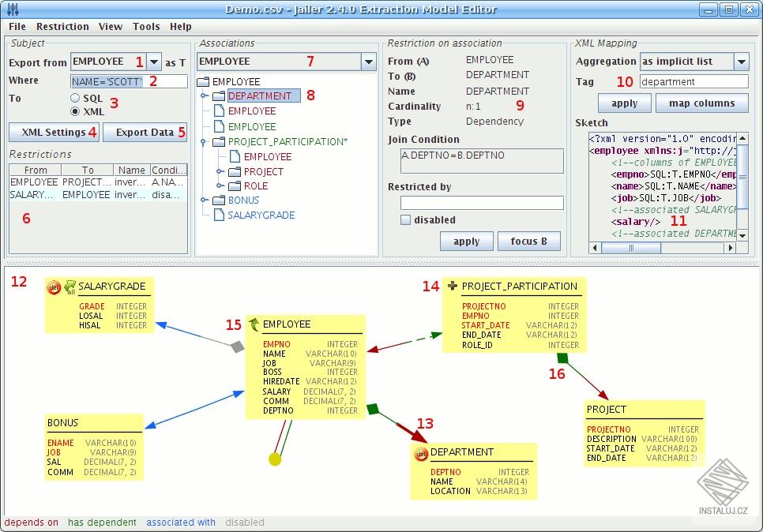Open the View menu
763x532 pixels.
tap(111, 26)
